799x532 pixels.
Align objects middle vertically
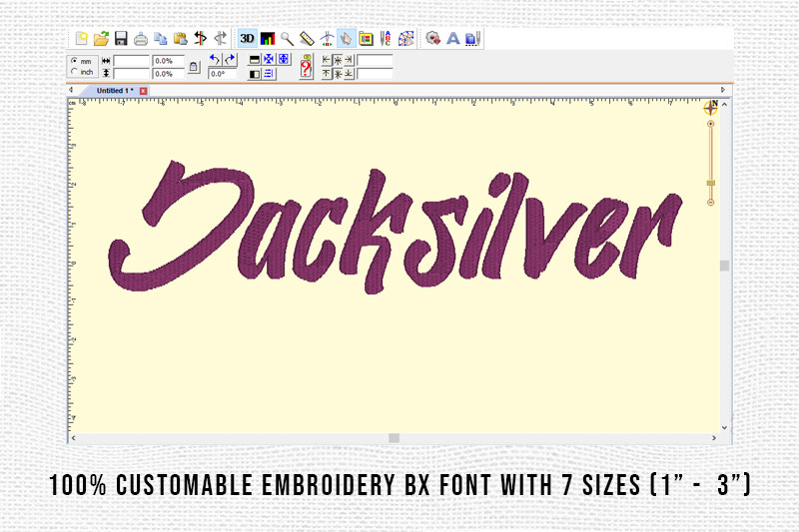(x=338, y=74)
